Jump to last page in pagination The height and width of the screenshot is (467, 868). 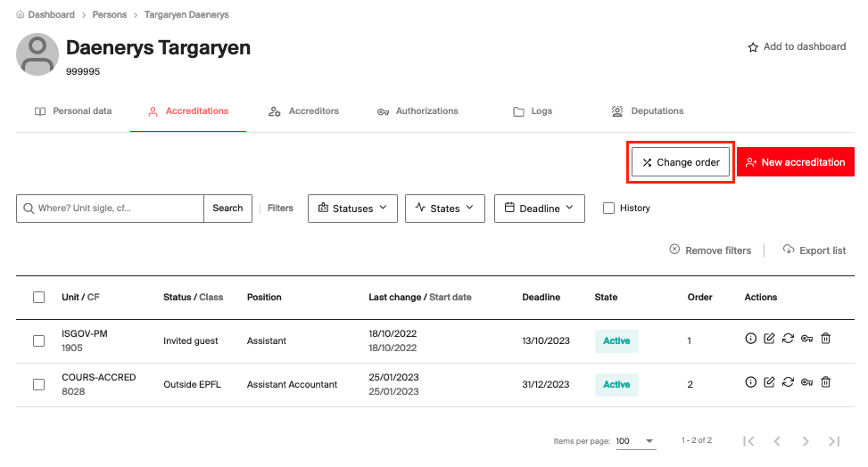point(833,441)
